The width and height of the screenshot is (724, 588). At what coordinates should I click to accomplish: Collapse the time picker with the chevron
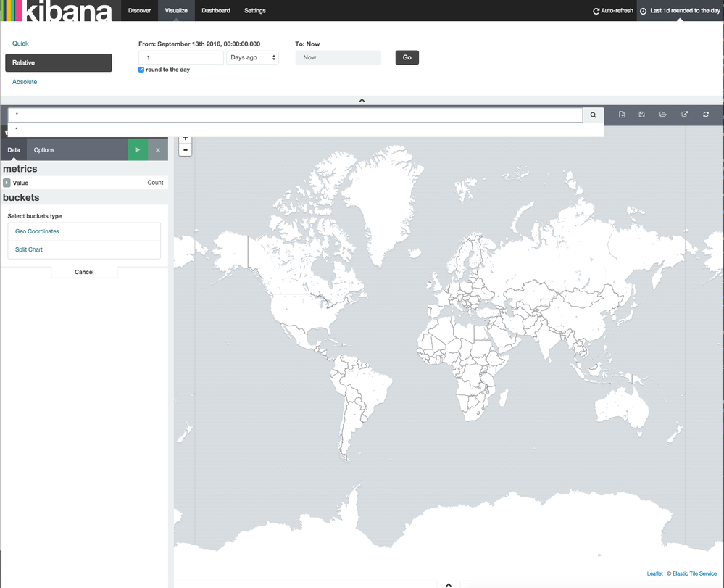362,100
